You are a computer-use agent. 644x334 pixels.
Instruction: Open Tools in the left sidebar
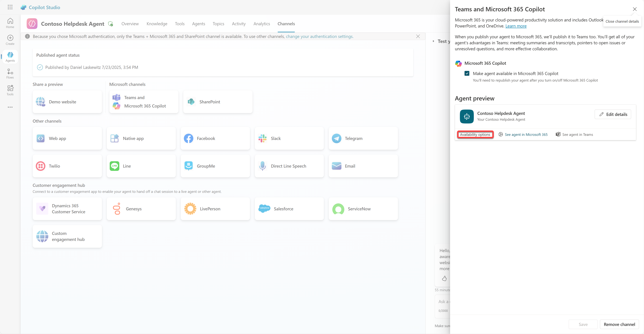10,90
